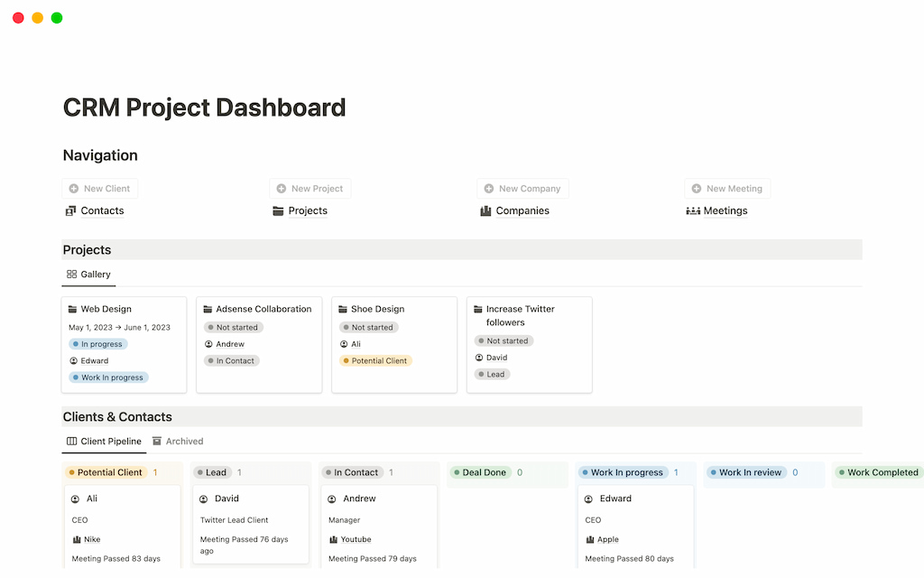
Task: Open Contacts using the address book icon
Action: pyautogui.click(x=71, y=210)
